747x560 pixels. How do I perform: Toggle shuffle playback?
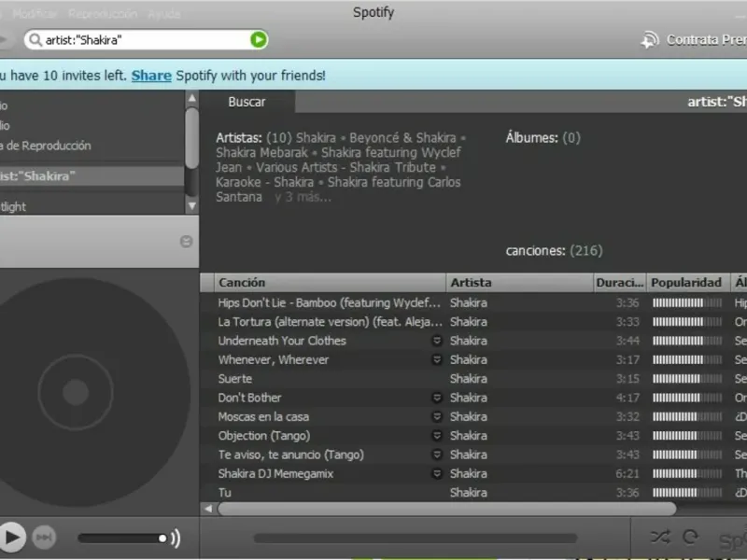pos(660,538)
